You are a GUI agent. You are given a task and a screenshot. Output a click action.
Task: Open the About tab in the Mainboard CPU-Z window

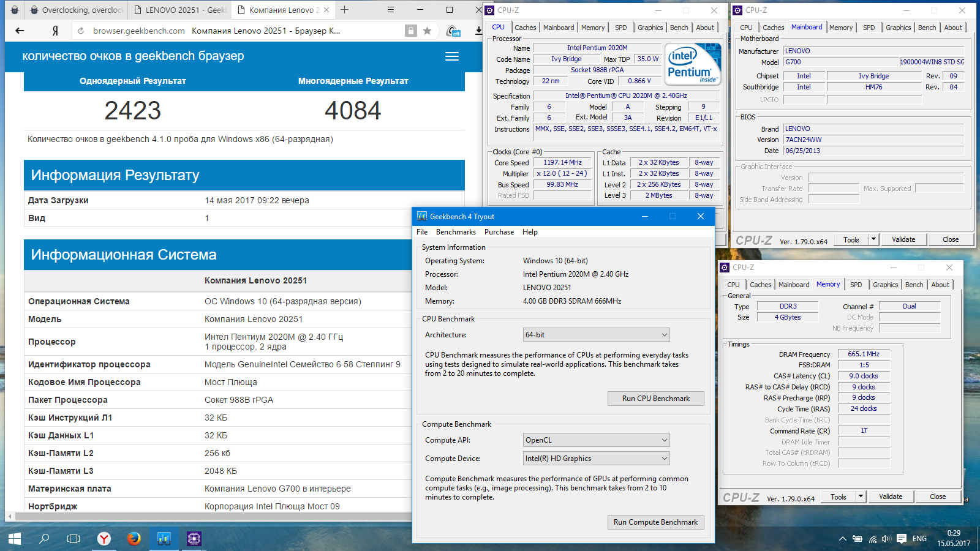coord(952,28)
